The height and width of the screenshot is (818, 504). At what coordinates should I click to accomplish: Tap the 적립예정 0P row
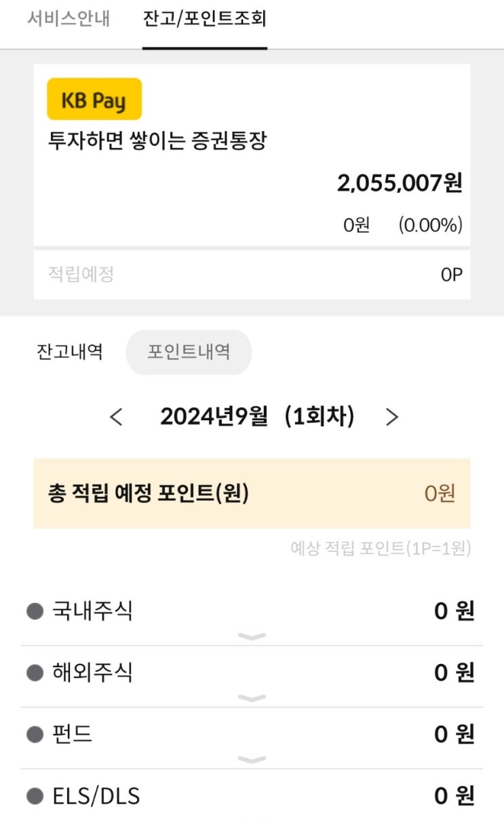click(x=252, y=274)
